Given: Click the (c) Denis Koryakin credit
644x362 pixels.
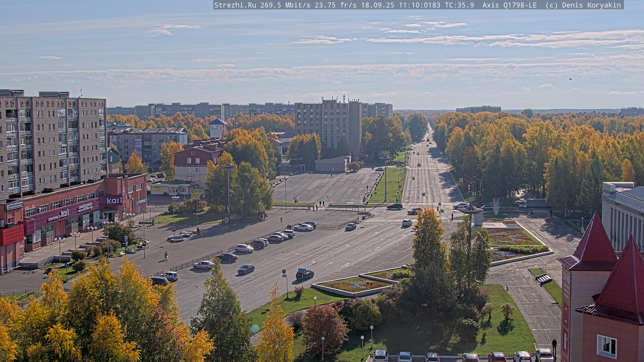Looking at the screenshot, I should pyautogui.click(x=583, y=5).
